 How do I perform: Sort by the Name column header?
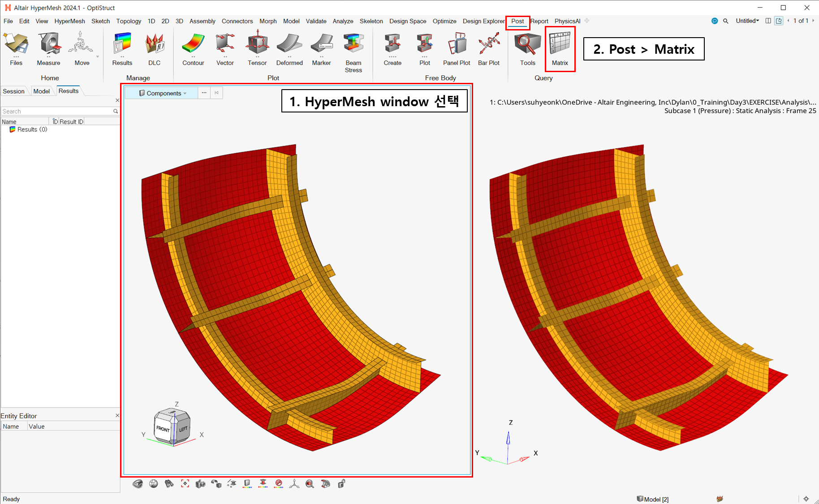pyautogui.click(x=25, y=121)
